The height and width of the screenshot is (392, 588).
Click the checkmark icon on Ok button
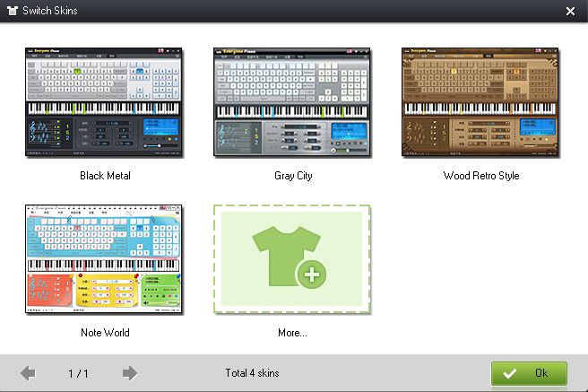point(509,374)
